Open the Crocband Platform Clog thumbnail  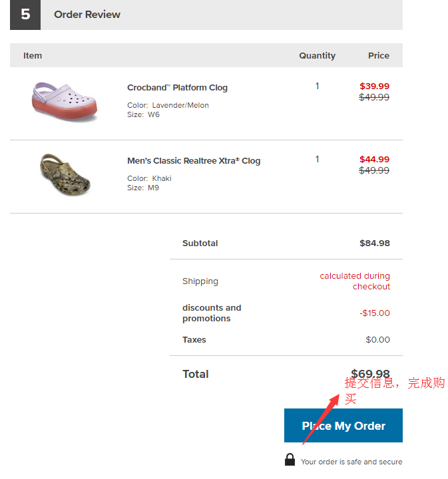(65, 101)
